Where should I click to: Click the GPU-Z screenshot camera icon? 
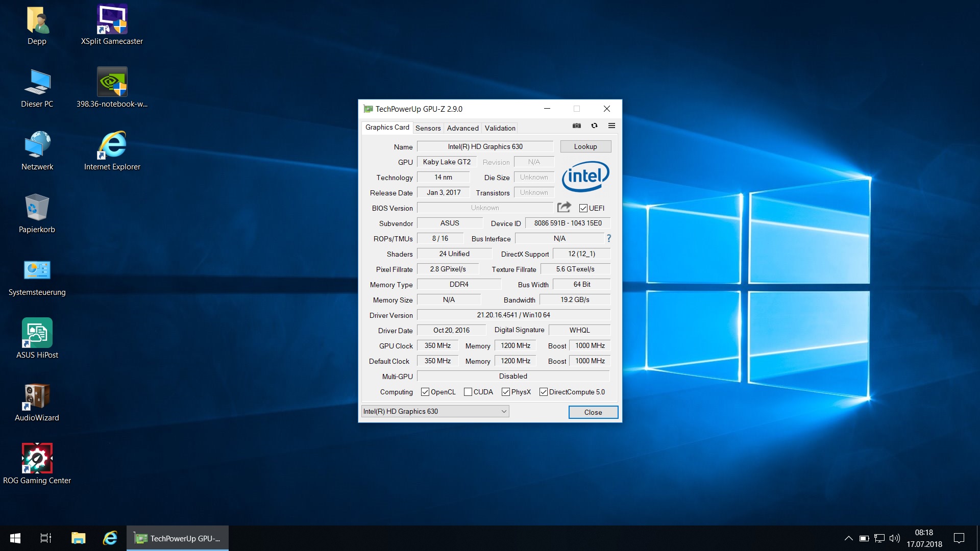pos(577,126)
